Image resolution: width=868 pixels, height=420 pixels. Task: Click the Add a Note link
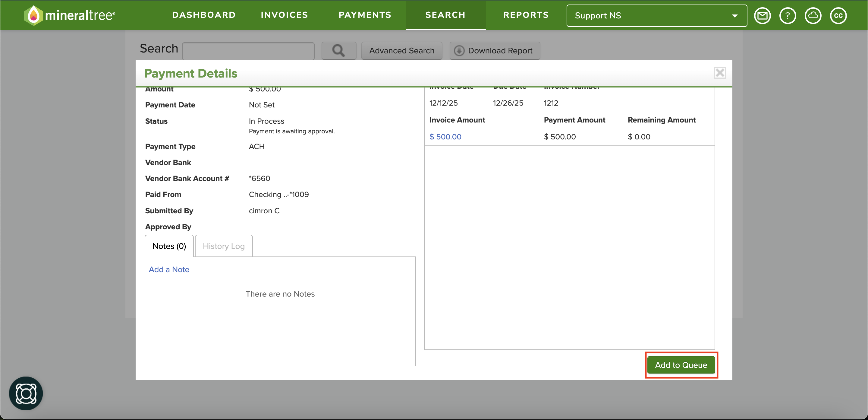click(169, 269)
